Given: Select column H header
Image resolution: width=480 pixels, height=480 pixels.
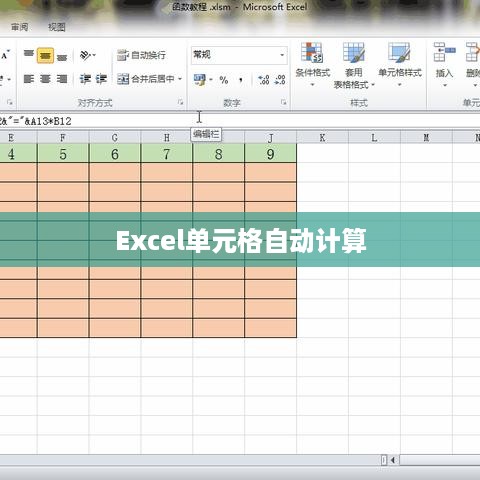Looking at the screenshot, I should click(x=167, y=137).
